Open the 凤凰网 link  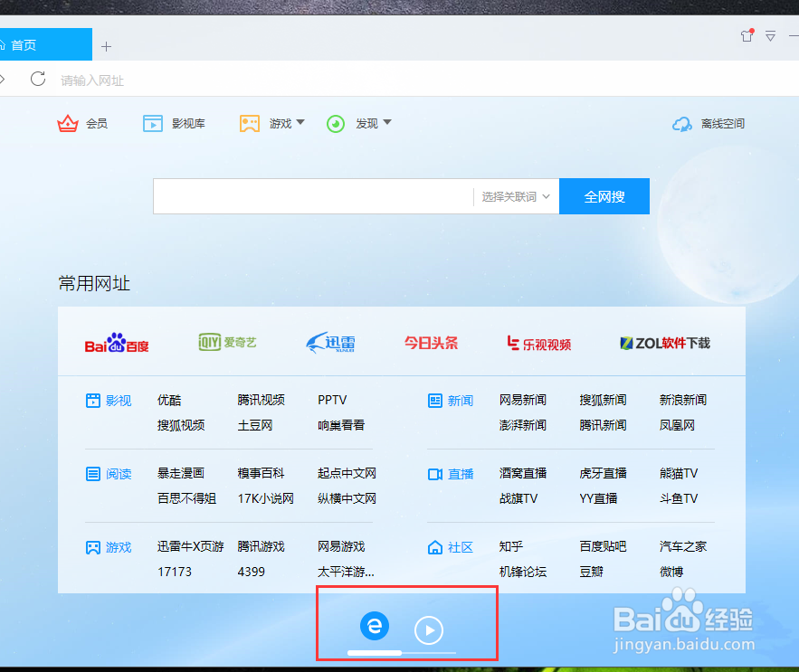pyautogui.click(x=677, y=425)
